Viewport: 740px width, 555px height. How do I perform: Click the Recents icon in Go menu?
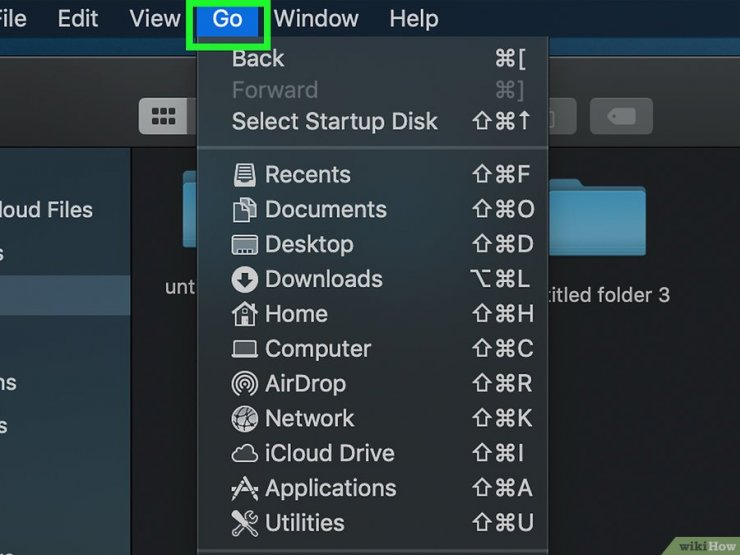(244, 175)
